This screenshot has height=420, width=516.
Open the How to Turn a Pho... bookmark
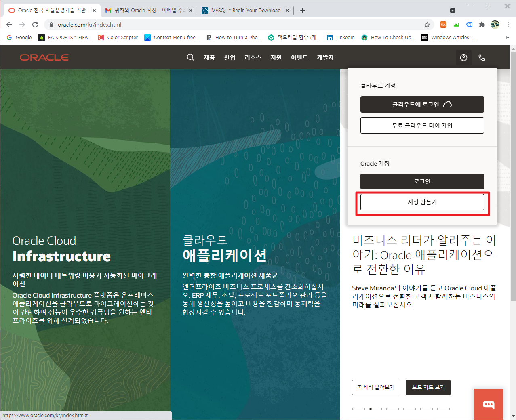[x=234, y=38]
